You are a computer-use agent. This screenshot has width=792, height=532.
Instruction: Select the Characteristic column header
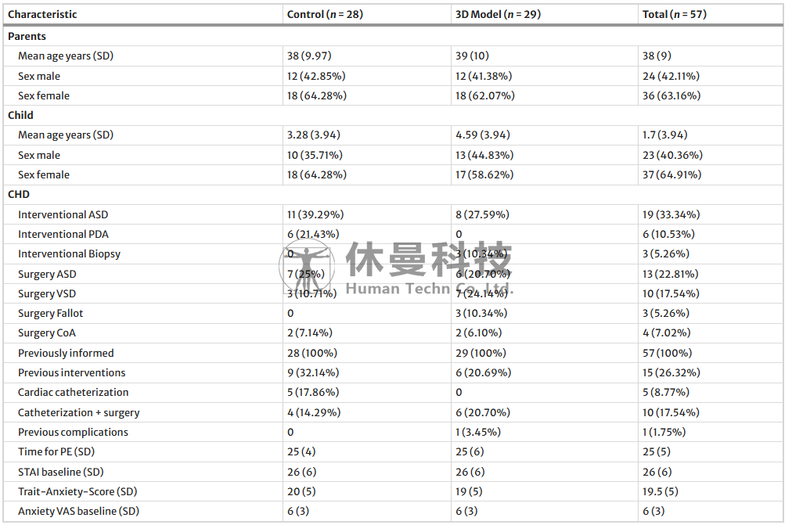(42, 14)
